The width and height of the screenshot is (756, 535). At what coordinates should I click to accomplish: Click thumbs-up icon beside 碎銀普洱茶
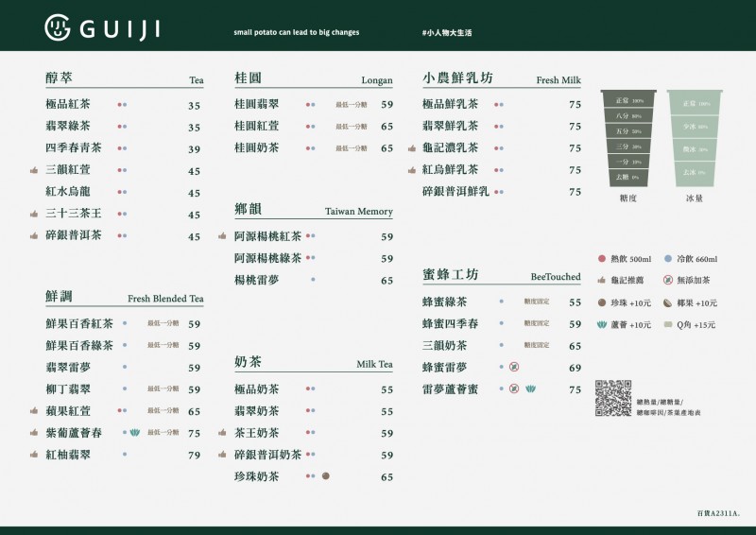34,236
